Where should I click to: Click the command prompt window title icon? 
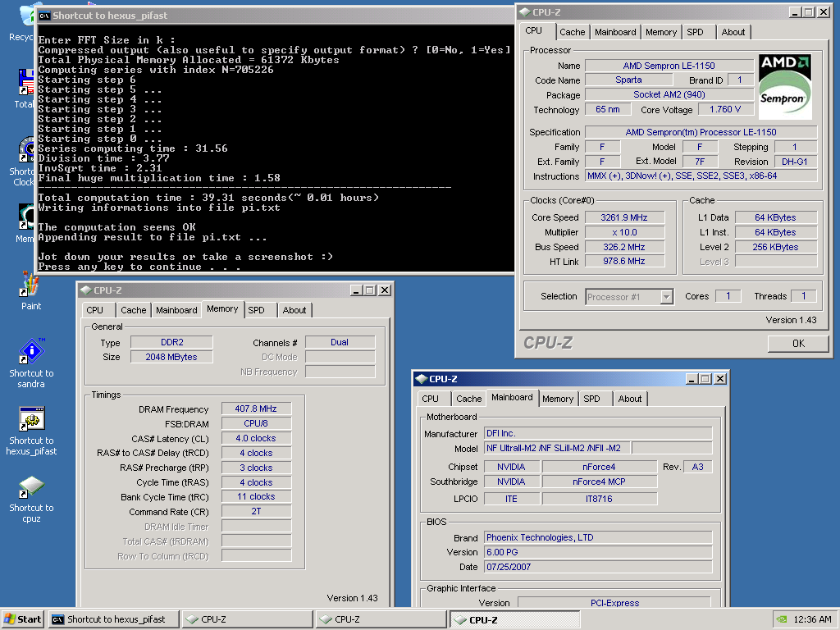(44, 16)
